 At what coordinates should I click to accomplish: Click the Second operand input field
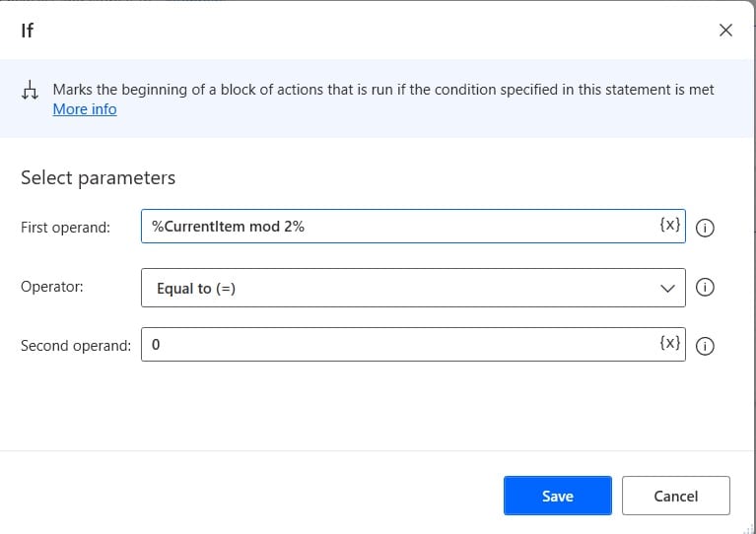point(413,345)
